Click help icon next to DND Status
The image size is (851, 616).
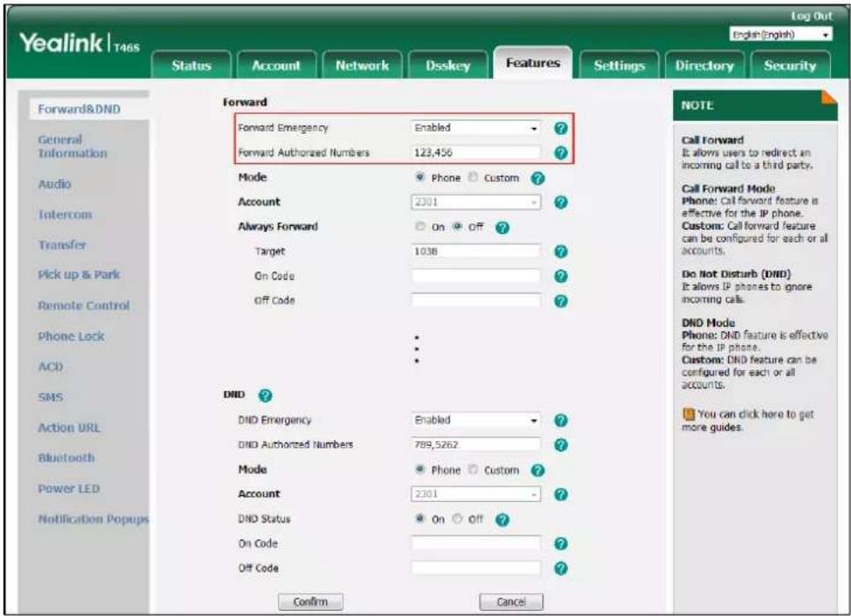pos(502,520)
